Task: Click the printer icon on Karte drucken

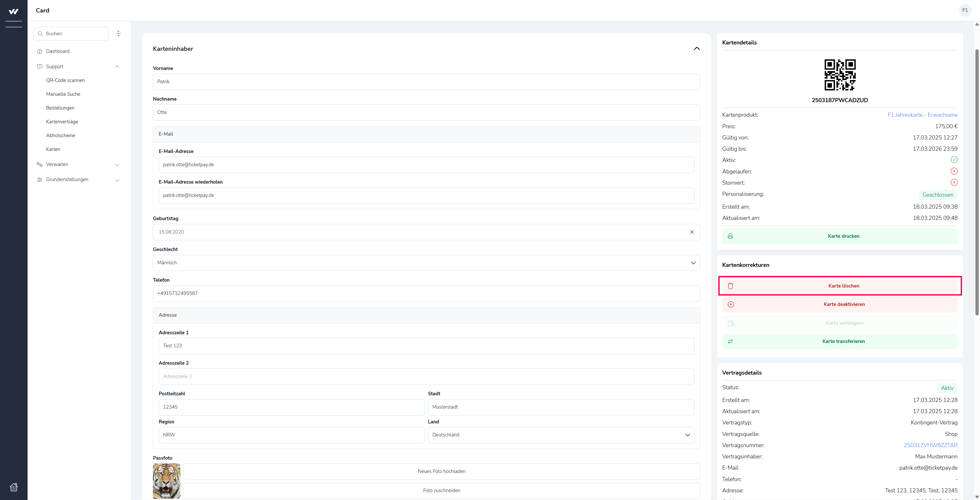Action: pyautogui.click(x=730, y=236)
